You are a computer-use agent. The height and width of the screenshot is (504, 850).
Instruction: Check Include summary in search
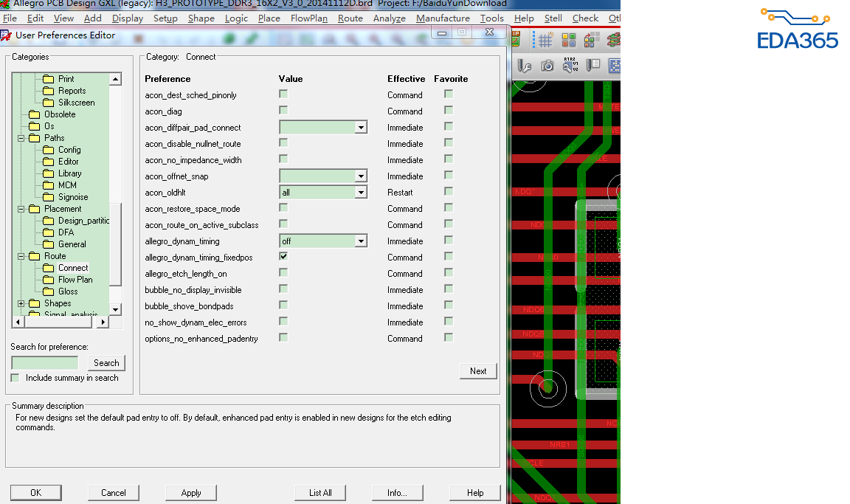coord(15,378)
